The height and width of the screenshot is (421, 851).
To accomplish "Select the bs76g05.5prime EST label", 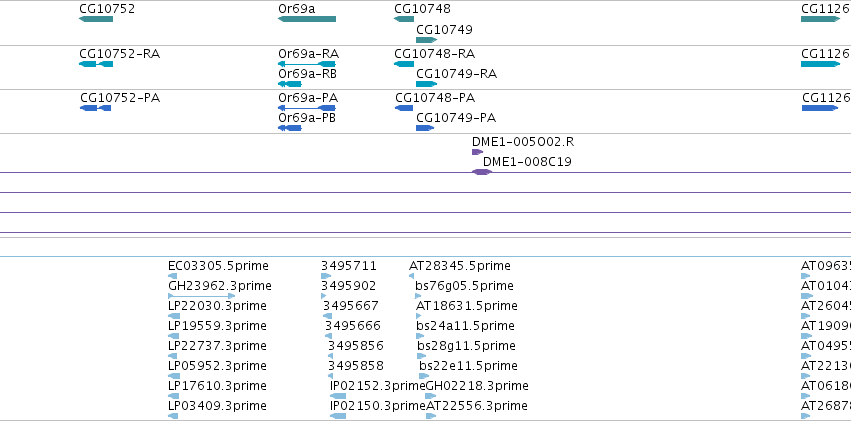I will point(464,286).
